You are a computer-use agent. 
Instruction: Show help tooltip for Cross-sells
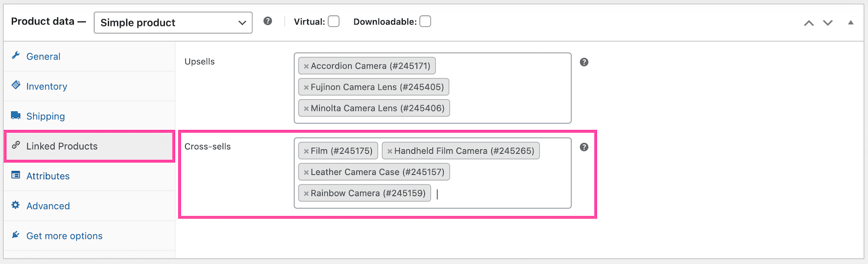click(584, 147)
